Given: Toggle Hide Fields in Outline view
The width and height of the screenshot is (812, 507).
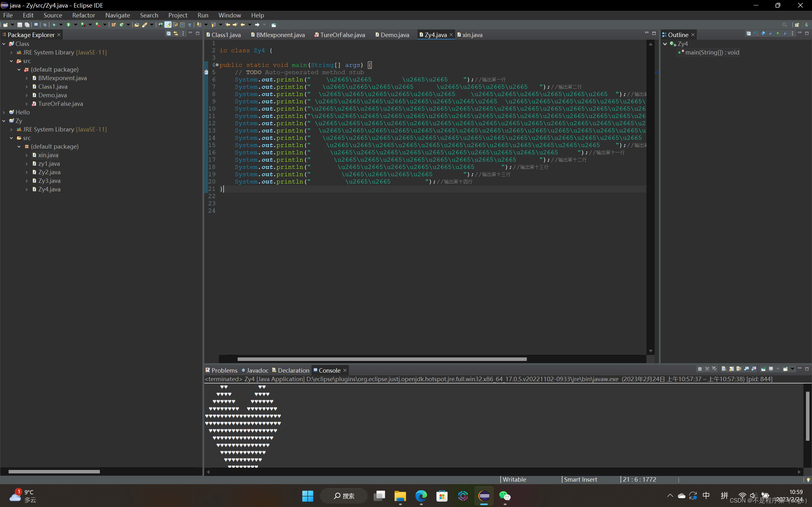Looking at the screenshot, I should 763,34.
